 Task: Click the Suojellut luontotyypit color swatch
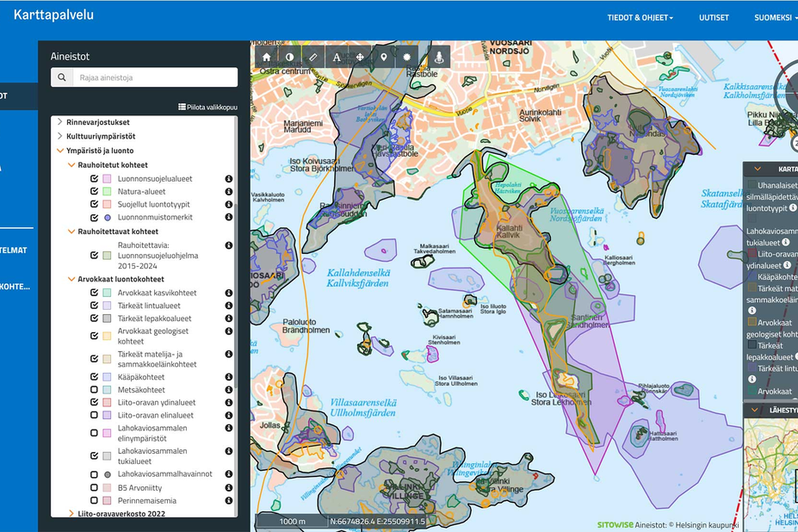coord(108,205)
